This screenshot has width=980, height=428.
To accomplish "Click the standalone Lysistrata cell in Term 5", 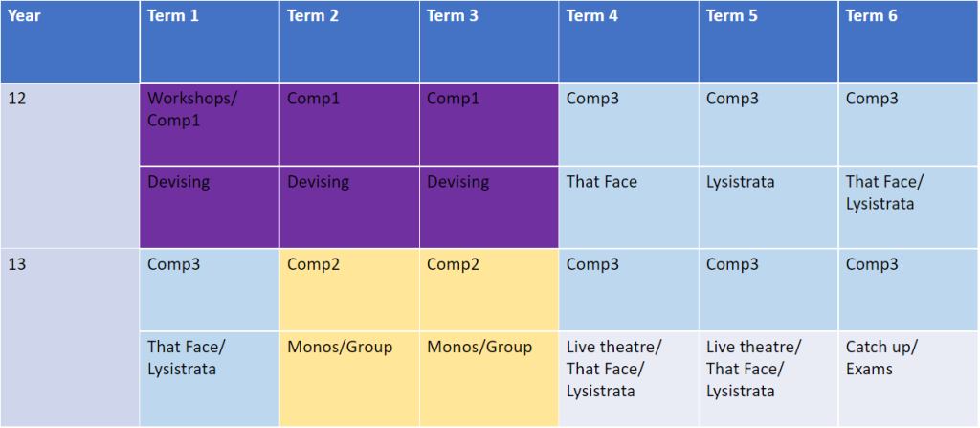I will click(768, 207).
